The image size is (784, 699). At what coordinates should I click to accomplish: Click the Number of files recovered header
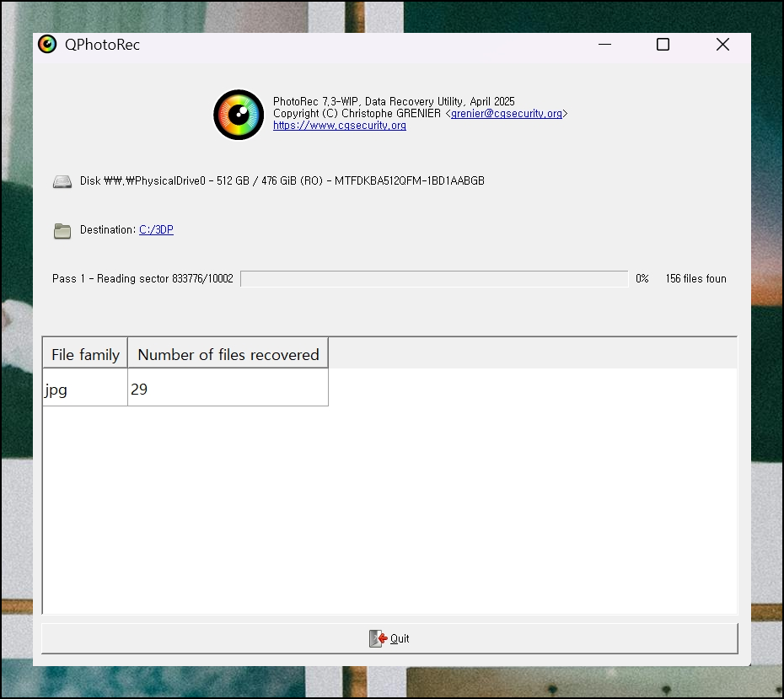coord(228,354)
